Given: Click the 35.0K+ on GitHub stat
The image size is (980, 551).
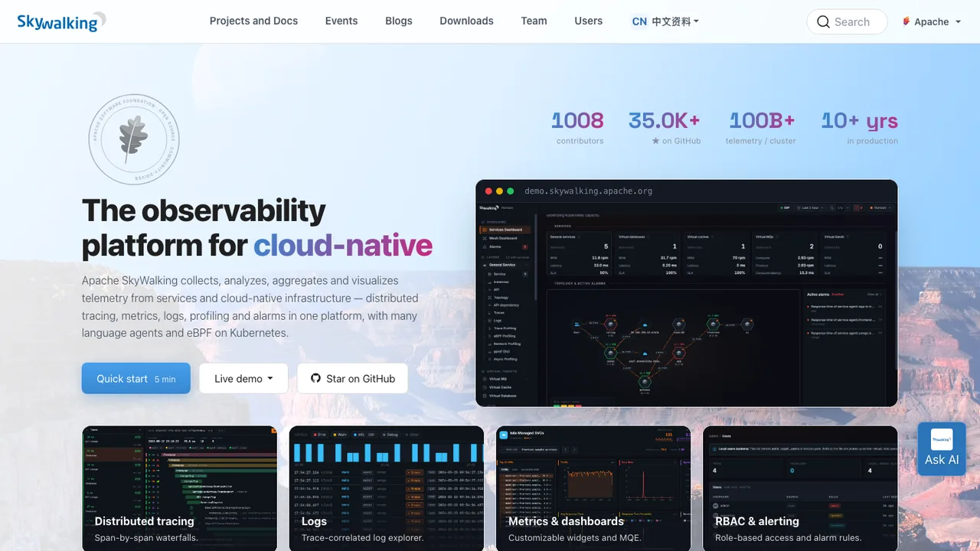Looking at the screenshot, I should [665, 128].
